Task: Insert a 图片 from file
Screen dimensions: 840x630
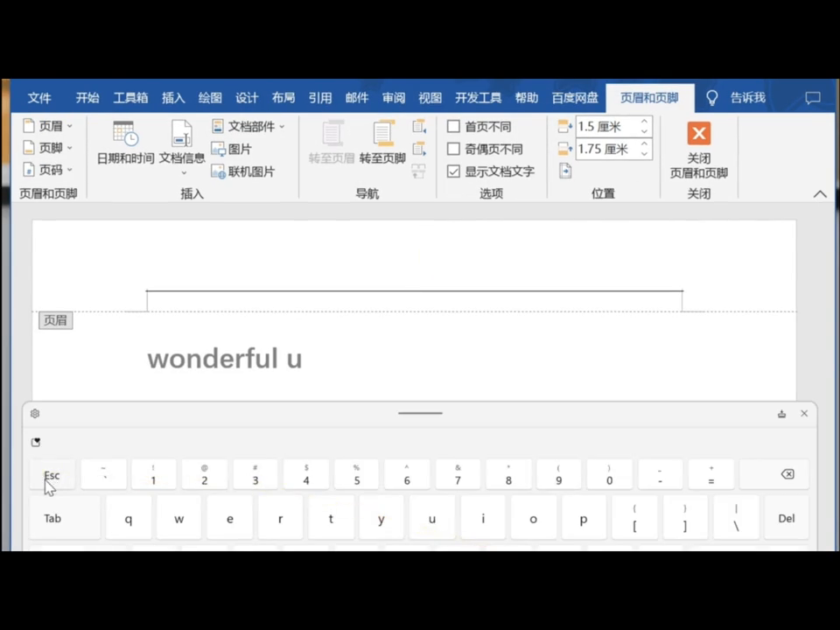Action: click(231, 149)
